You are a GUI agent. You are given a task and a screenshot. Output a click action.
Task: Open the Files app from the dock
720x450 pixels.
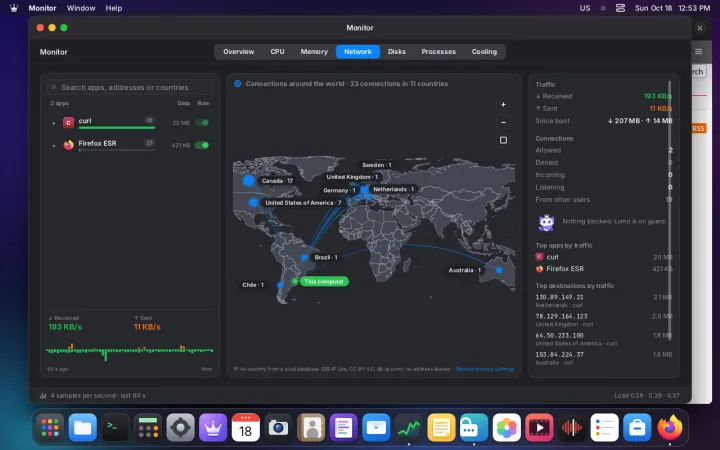click(x=82, y=428)
